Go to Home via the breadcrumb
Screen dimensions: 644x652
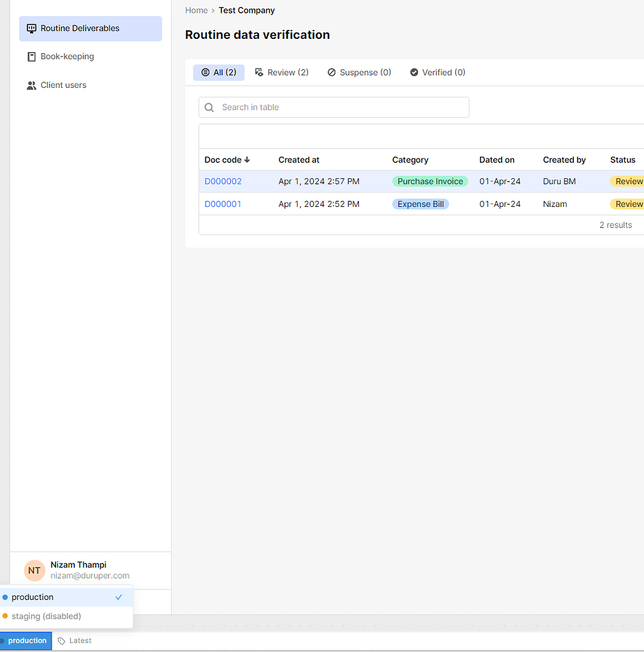(x=196, y=10)
